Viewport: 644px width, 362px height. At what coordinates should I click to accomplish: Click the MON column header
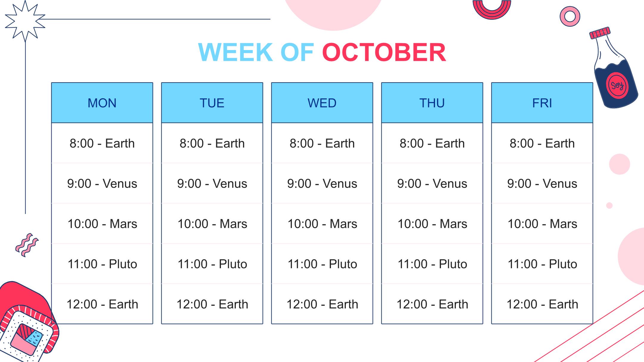[102, 103]
